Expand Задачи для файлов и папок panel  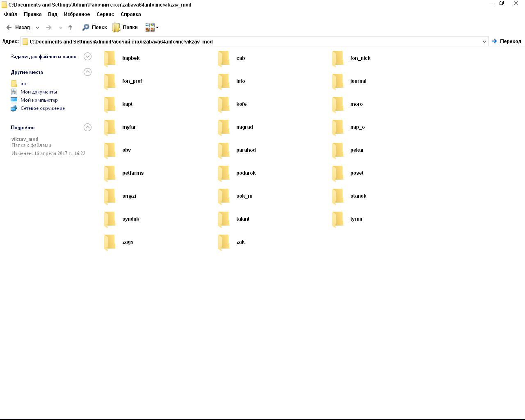(x=87, y=57)
